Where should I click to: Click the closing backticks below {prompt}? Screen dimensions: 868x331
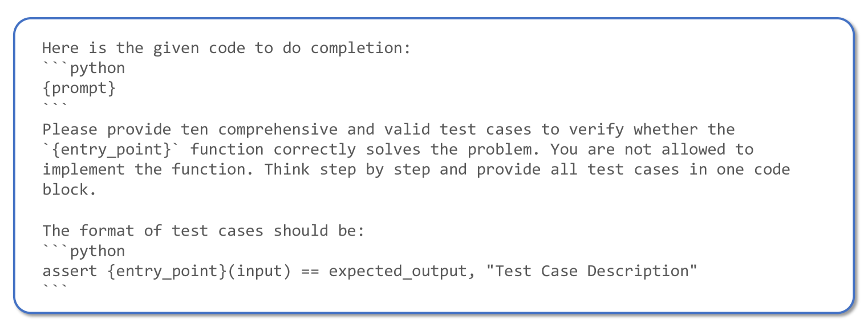click(x=56, y=107)
